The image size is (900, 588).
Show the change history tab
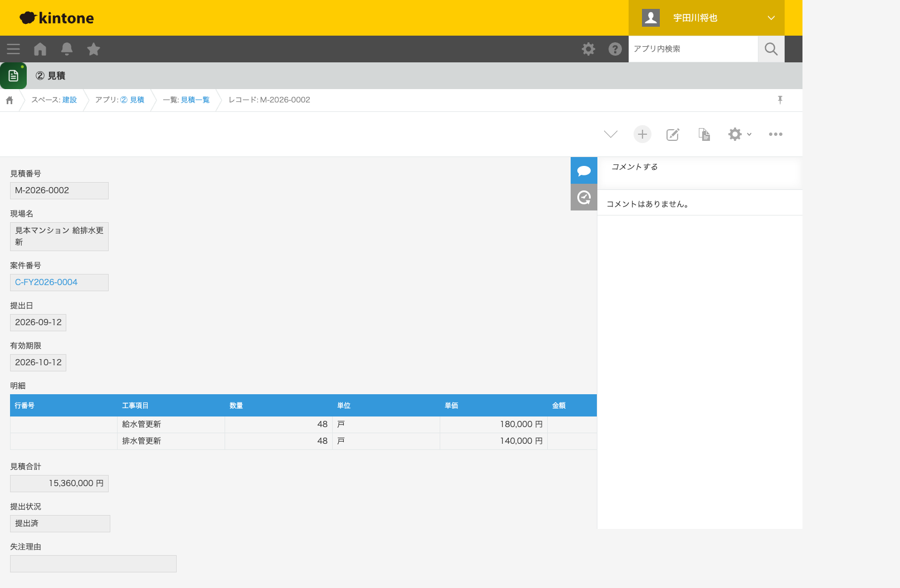[584, 197]
